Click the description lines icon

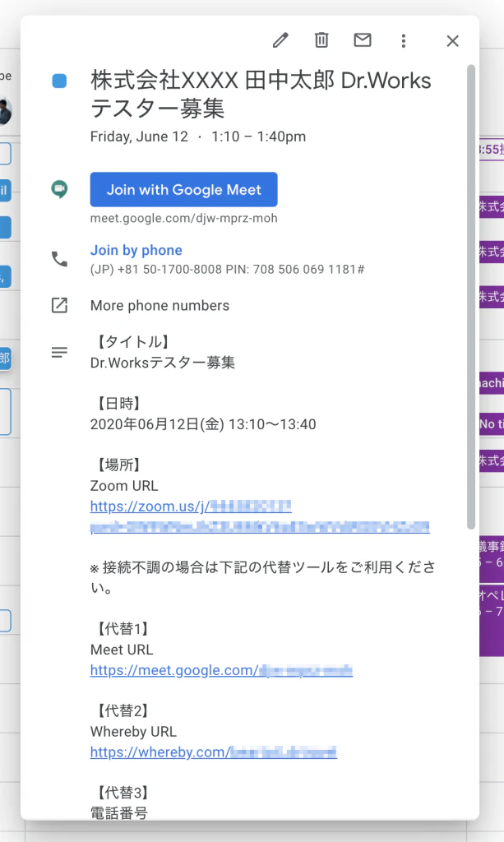(59, 352)
